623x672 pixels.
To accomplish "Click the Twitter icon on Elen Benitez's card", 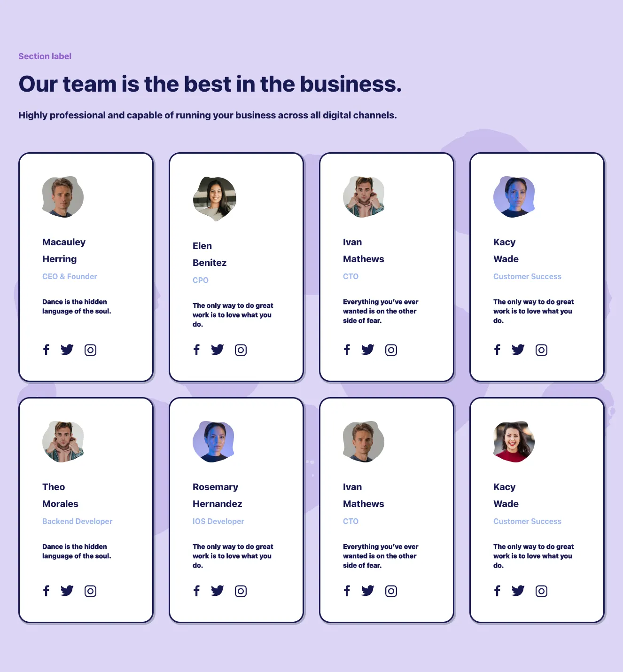I will point(218,350).
